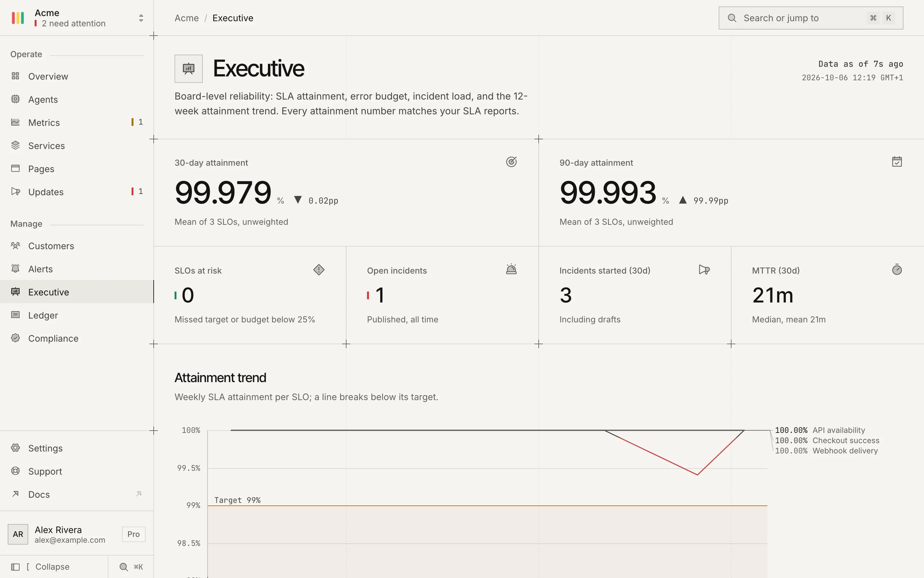Go to Overview in the sidebar
The image size is (924, 578).
(77, 76)
